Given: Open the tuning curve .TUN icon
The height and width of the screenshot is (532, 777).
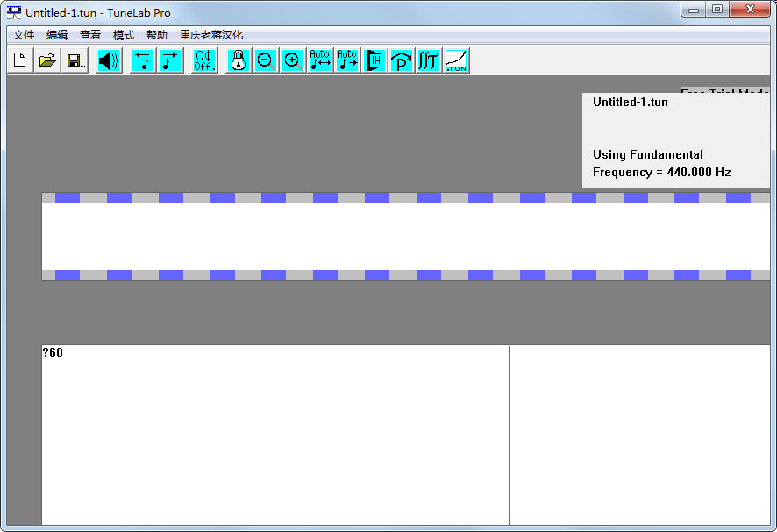Looking at the screenshot, I should pos(456,60).
